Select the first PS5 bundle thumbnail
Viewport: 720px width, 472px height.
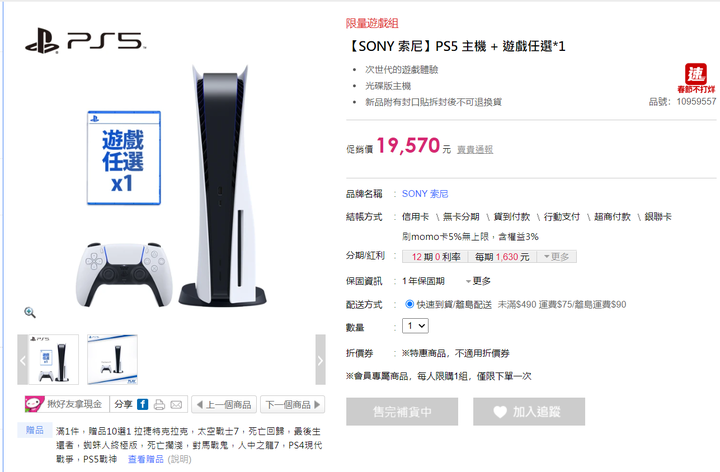tap(53, 360)
